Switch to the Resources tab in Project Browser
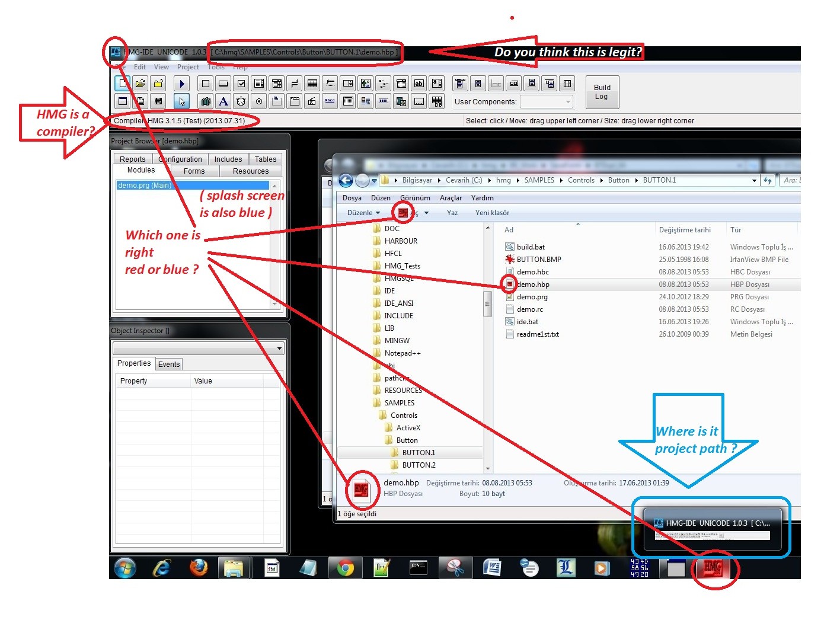840x617 pixels. [x=251, y=171]
